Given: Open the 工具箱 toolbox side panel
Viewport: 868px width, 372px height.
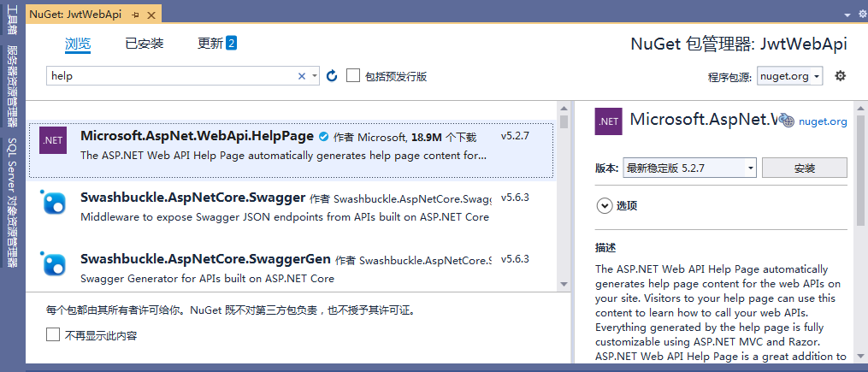Looking at the screenshot, I should click(12, 20).
